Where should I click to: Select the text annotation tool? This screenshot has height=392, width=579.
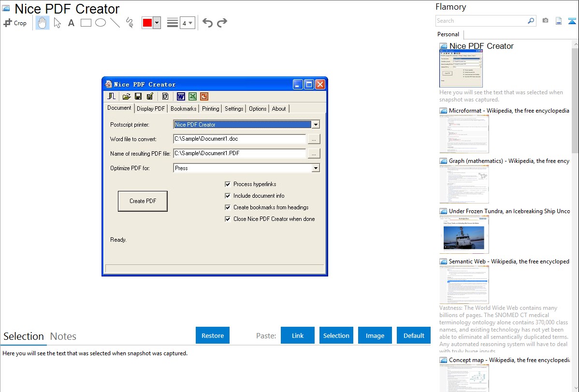(71, 23)
